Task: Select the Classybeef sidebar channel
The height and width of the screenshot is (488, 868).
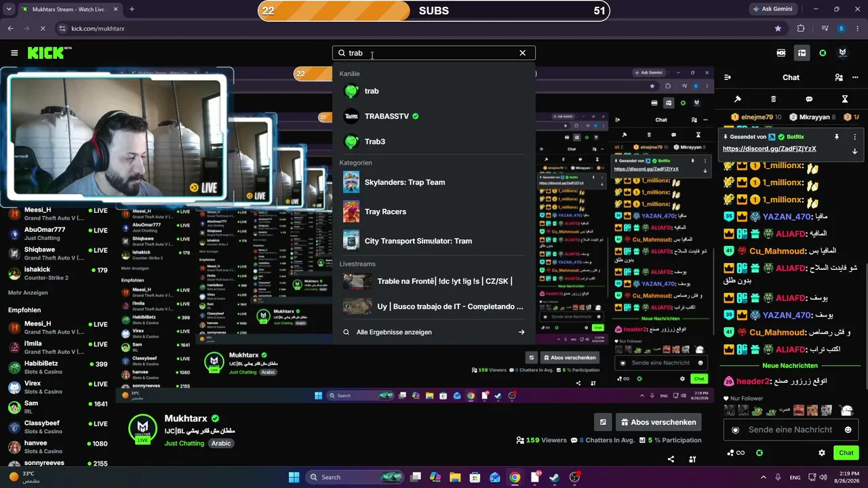Action: pos(58,427)
